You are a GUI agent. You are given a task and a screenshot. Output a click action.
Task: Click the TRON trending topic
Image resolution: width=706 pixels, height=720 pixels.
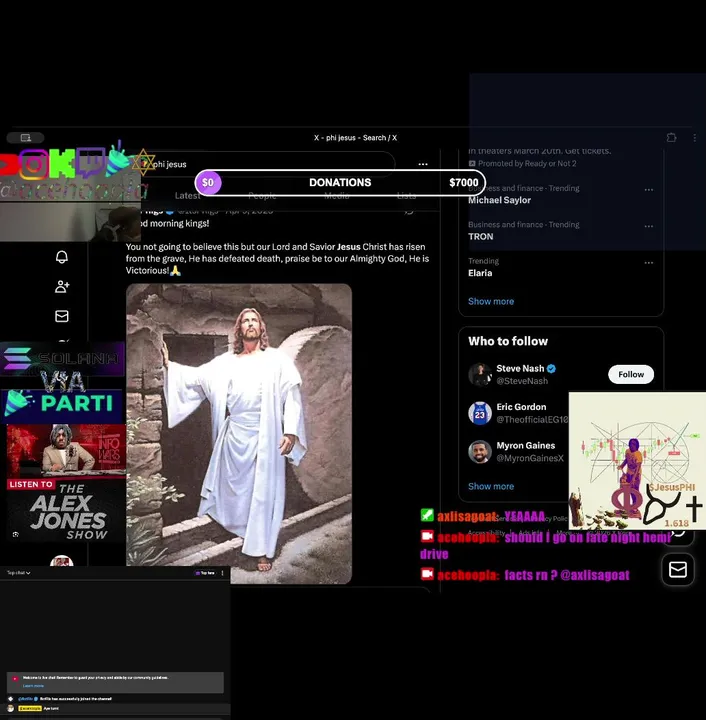point(481,236)
